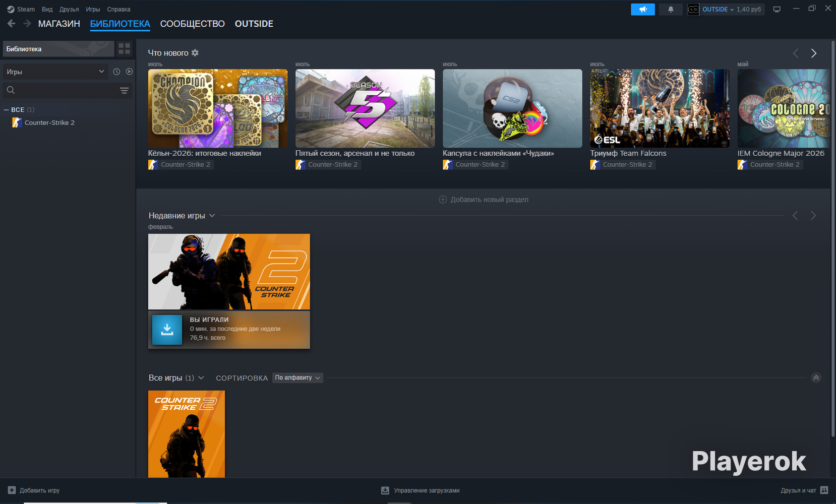This screenshot has width=836, height=504.
Task: Click the Steam logo in the menu bar
Action: click(11, 10)
